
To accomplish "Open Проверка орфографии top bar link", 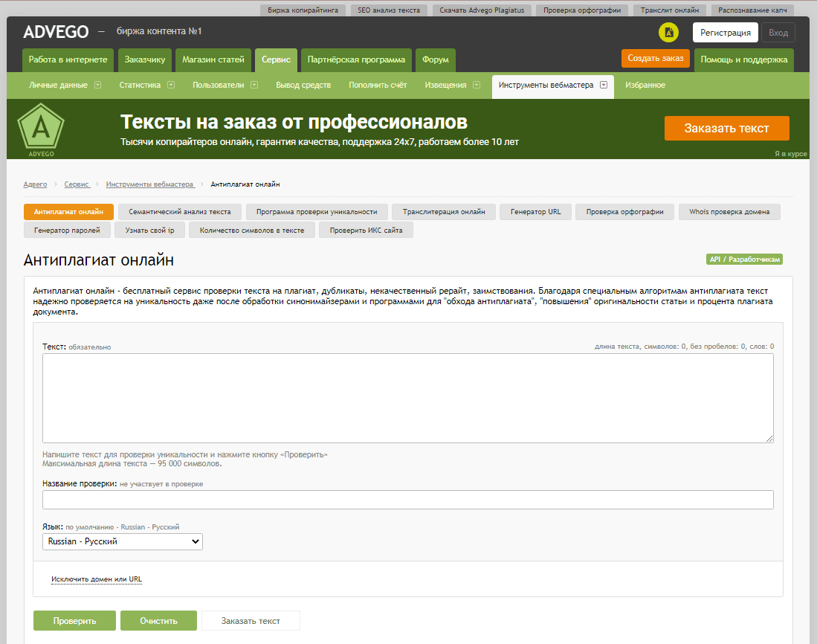I will coord(582,10).
